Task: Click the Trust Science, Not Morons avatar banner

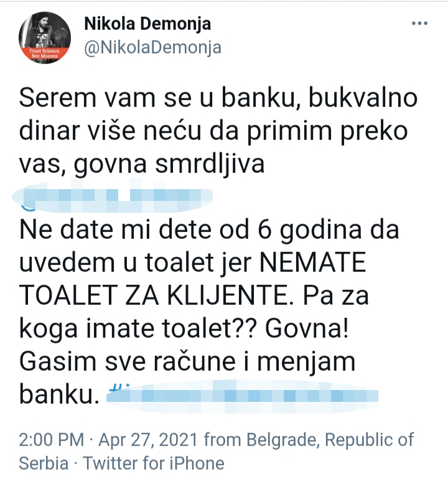Action: click(x=45, y=53)
